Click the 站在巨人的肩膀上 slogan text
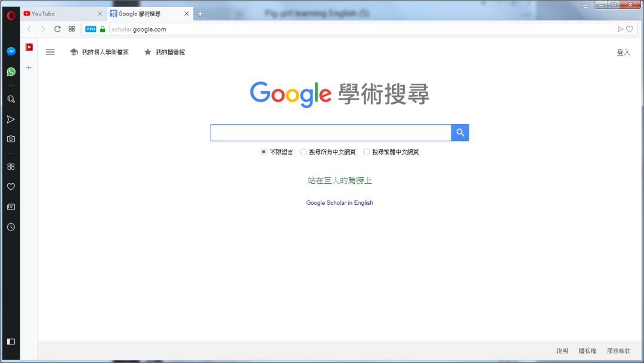644x363 pixels. click(340, 180)
